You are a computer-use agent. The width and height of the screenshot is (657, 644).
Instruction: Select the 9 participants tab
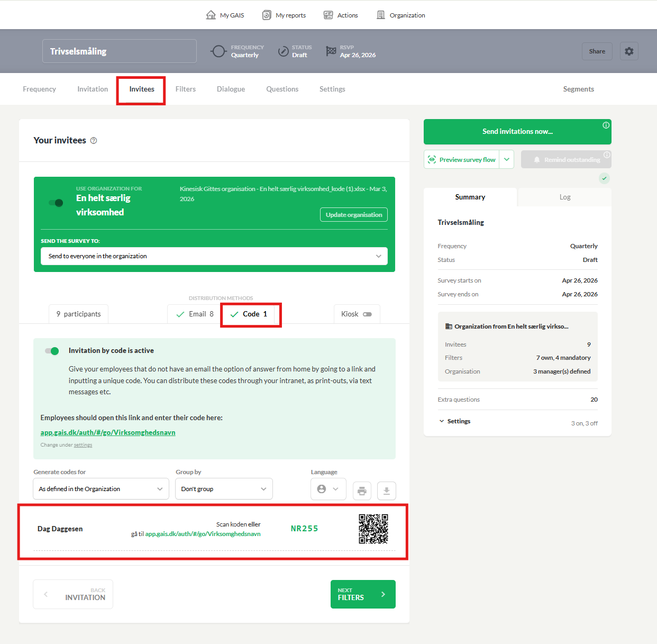click(78, 314)
